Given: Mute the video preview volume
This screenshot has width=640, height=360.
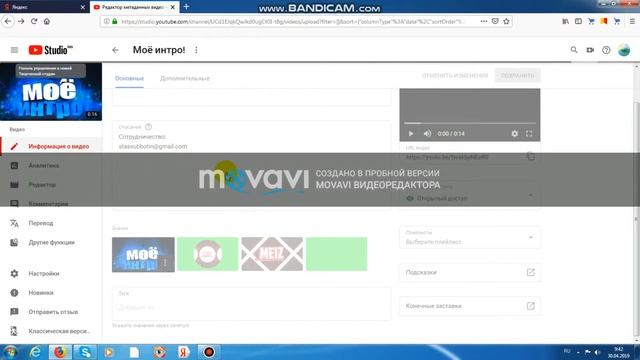Looking at the screenshot, I should tap(427, 133).
